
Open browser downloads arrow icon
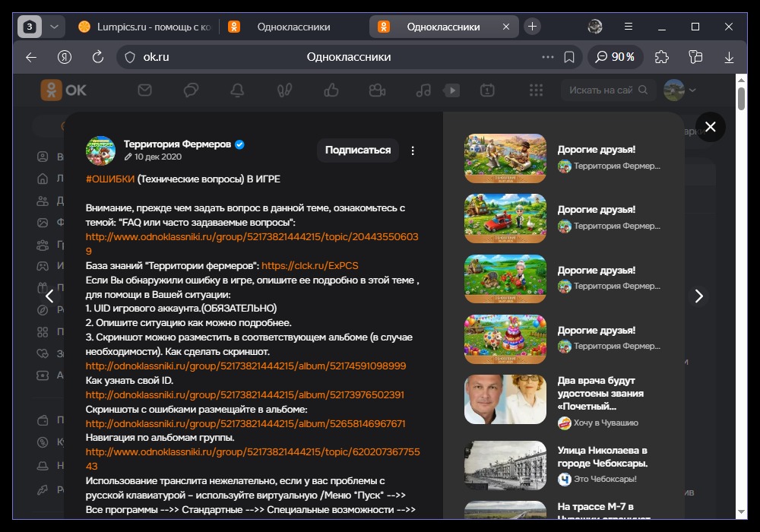tap(729, 57)
